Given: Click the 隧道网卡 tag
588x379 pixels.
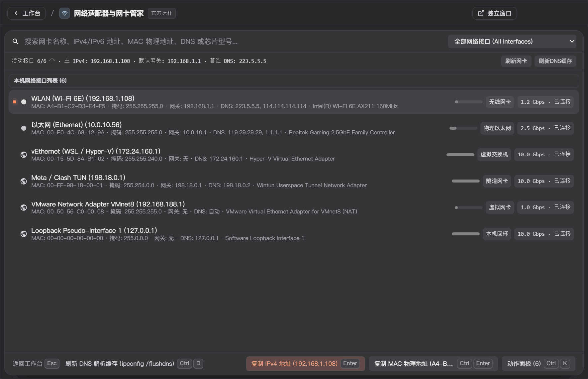Looking at the screenshot, I should [x=497, y=181].
